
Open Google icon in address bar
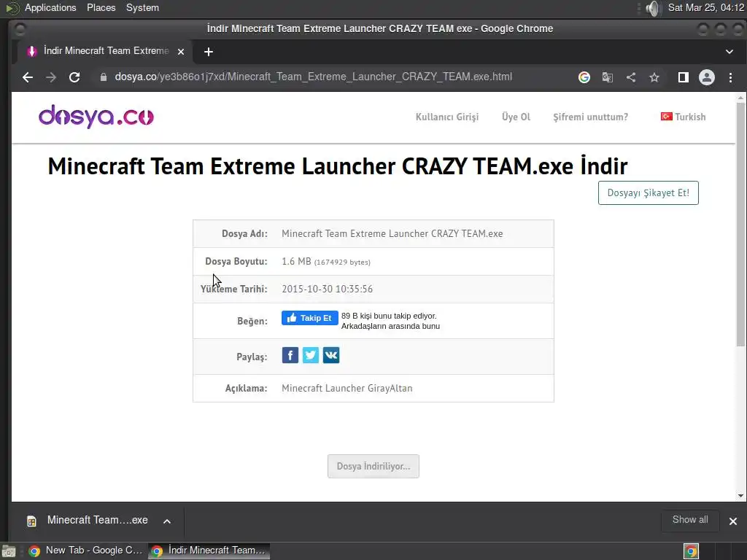coord(584,77)
